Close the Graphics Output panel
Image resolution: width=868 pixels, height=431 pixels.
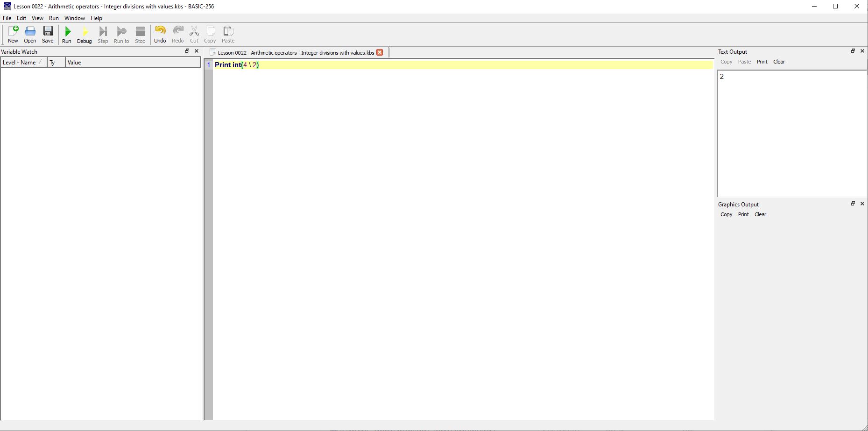click(x=862, y=204)
